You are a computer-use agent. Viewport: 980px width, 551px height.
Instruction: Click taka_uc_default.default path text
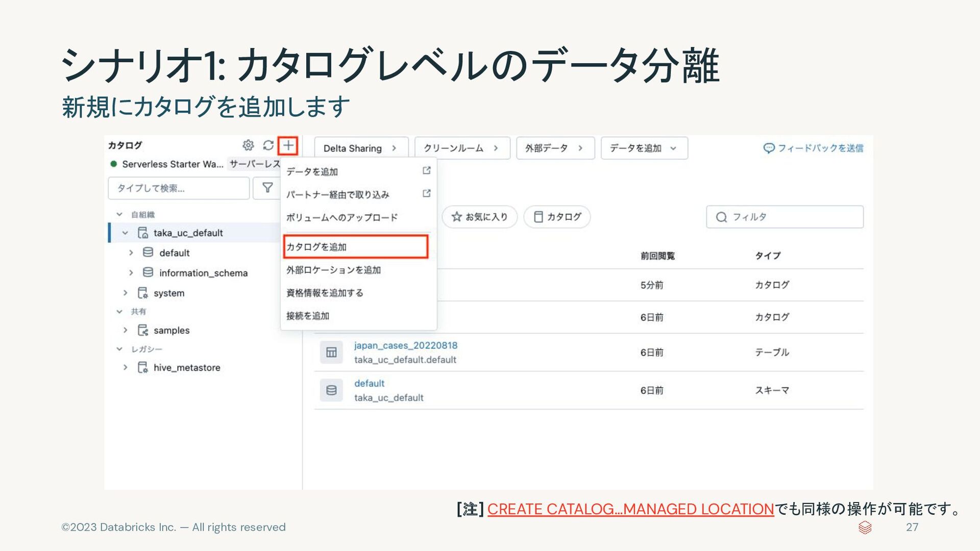(405, 360)
